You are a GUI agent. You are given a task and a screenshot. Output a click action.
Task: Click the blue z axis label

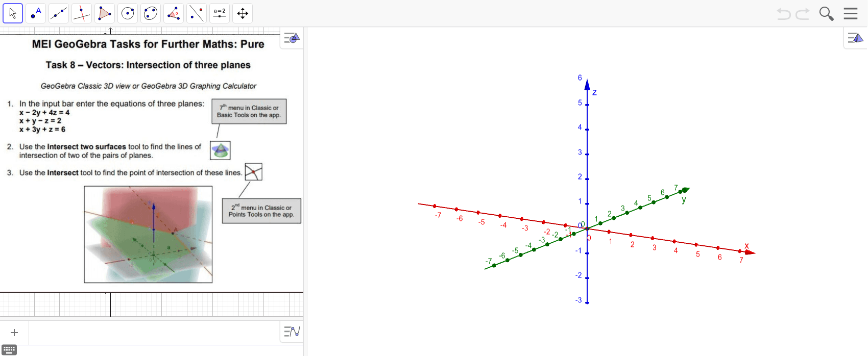[x=594, y=92]
